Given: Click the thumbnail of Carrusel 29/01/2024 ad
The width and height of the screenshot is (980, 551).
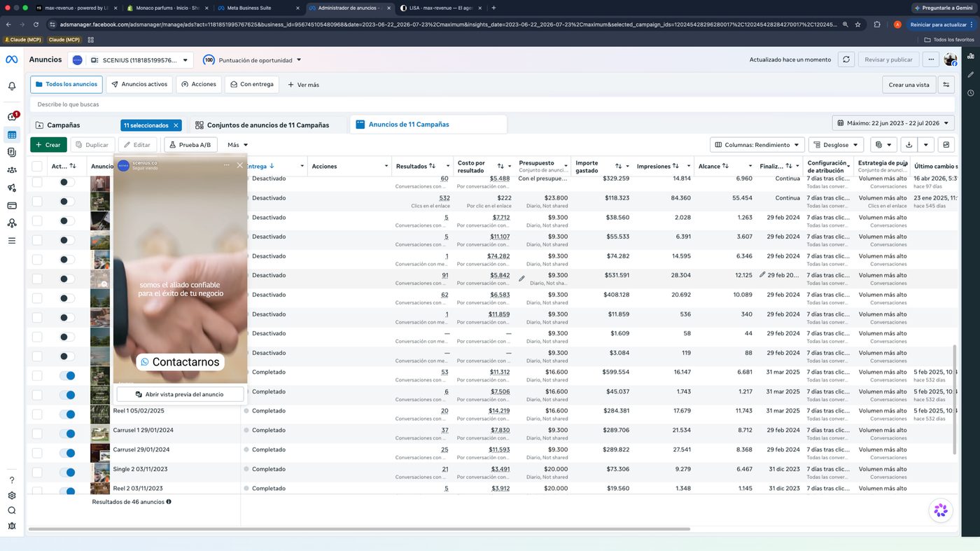Looking at the screenshot, I should [100, 453].
